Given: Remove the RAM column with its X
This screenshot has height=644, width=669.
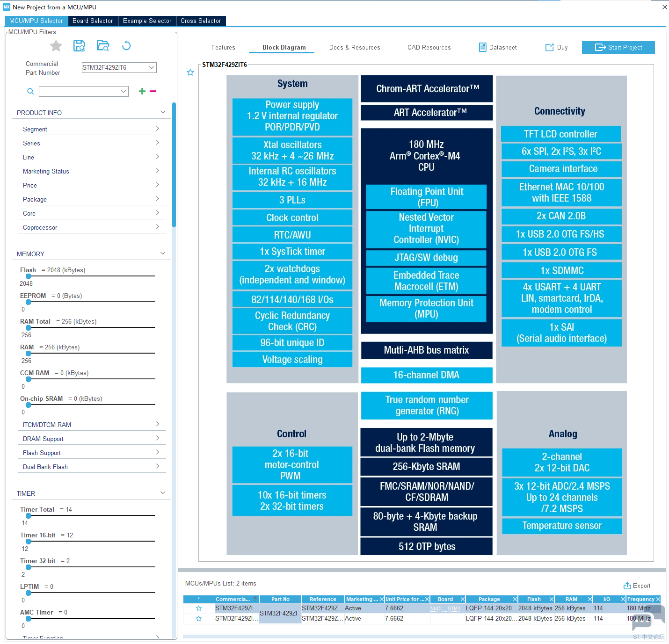Looking at the screenshot, I should click(x=590, y=599).
